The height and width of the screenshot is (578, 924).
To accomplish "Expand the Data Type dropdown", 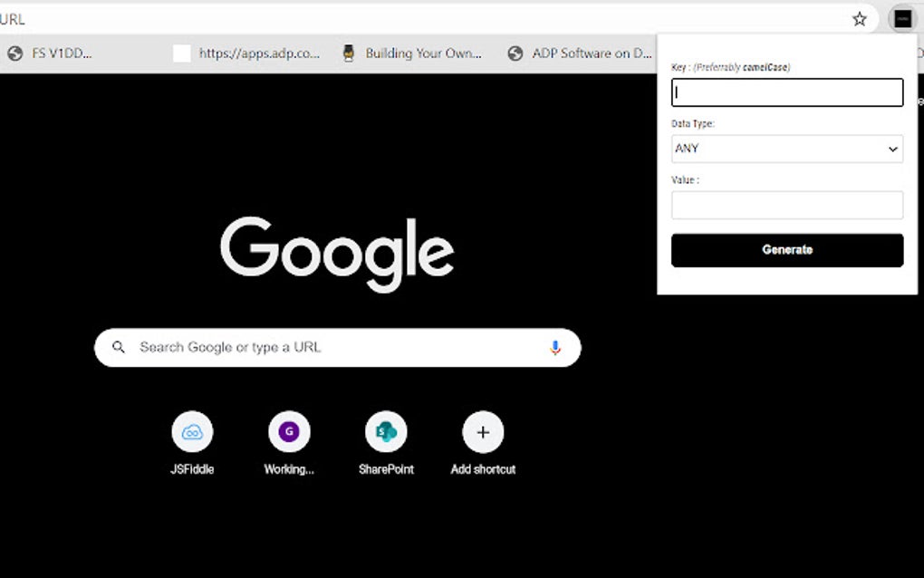I will tap(786, 149).
